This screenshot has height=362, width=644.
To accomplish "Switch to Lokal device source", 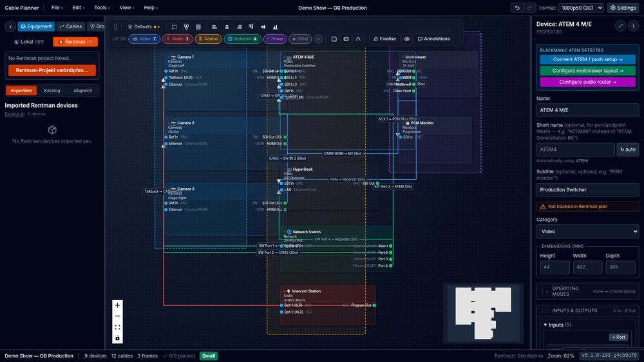I will click(x=29, y=42).
